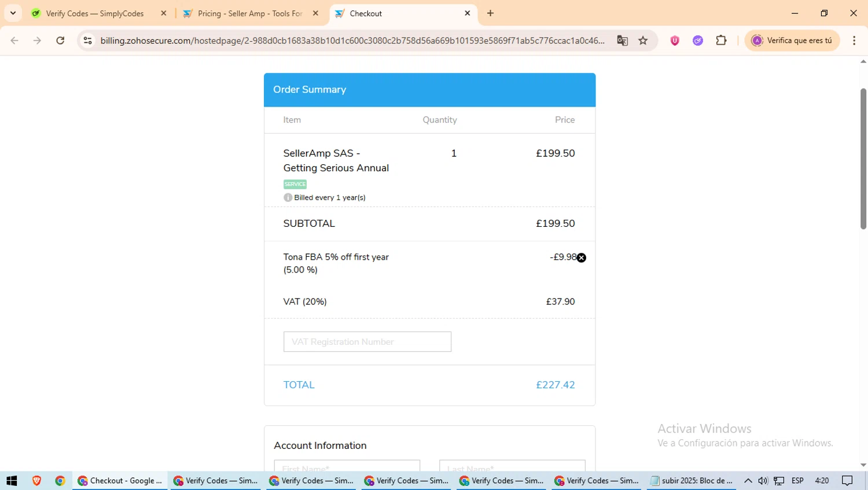The width and height of the screenshot is (868, 490).
Task: Click the billing.zohosecure.com address bar URL
Action: point(352,40)
